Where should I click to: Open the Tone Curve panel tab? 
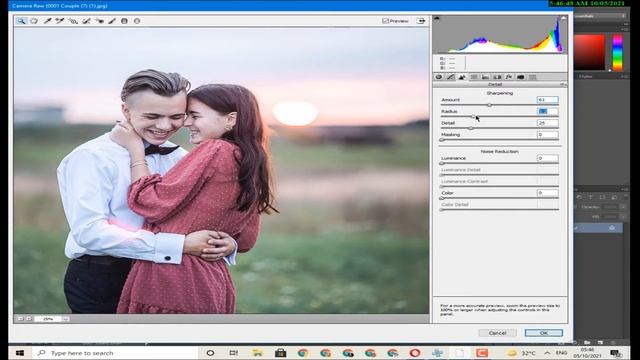[x=451, y=77]
